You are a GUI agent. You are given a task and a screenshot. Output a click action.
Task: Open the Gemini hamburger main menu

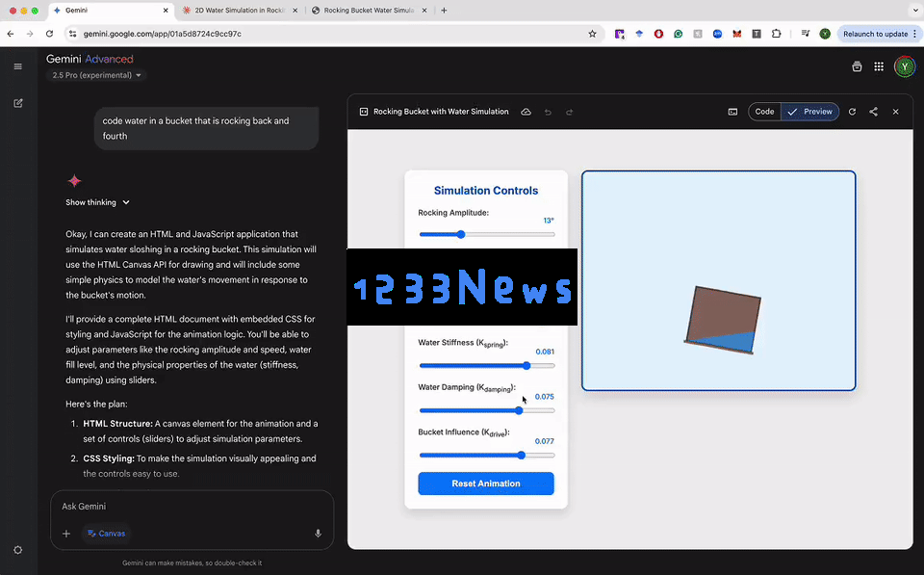click(17, 66)
